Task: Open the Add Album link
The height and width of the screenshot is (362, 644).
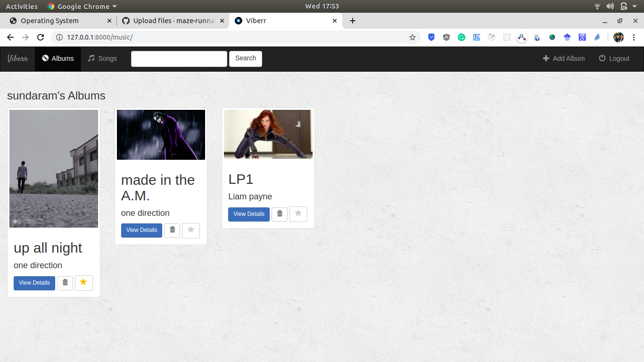Action: point(564,58)
